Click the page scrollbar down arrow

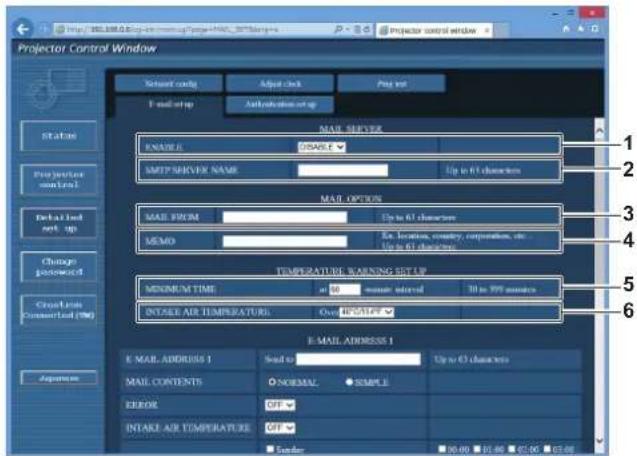(x=599, y=441)
